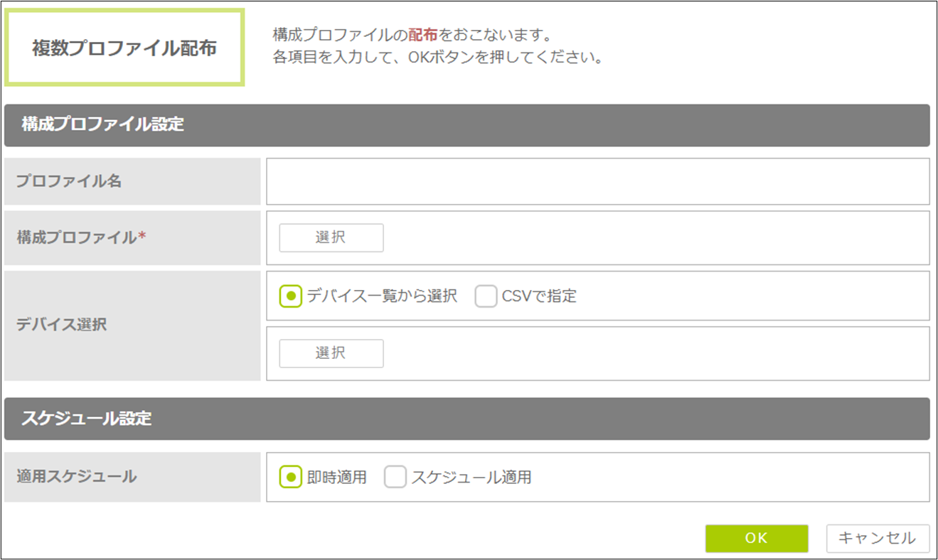The width and height of the screenshot is (938, 560).
Task: Confirm with the green OK button
Action: tap(756, 539)
